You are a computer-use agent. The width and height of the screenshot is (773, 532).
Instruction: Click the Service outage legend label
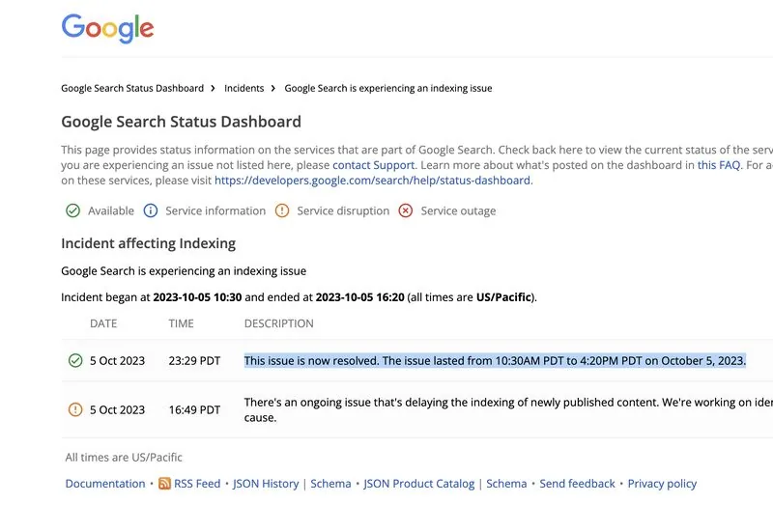[458, 210]
